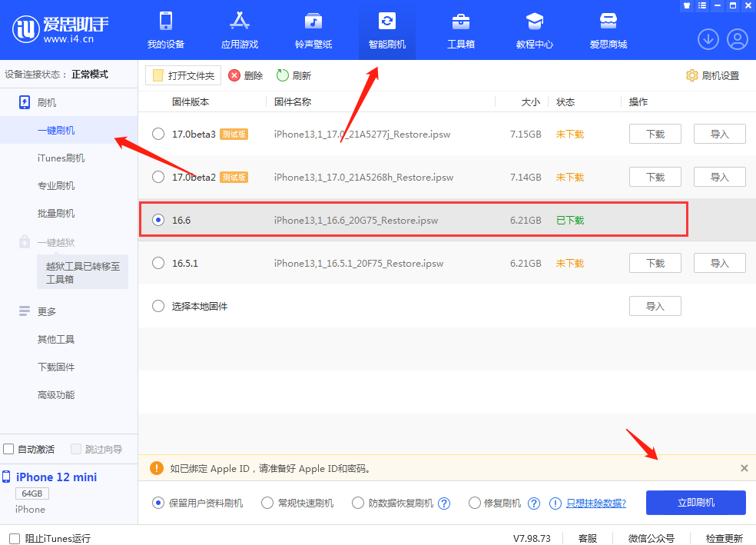Collapse the 刷机 sidebar section
Image resolution: width=756 pixels, height=545 pixels.
pos(46,102)
